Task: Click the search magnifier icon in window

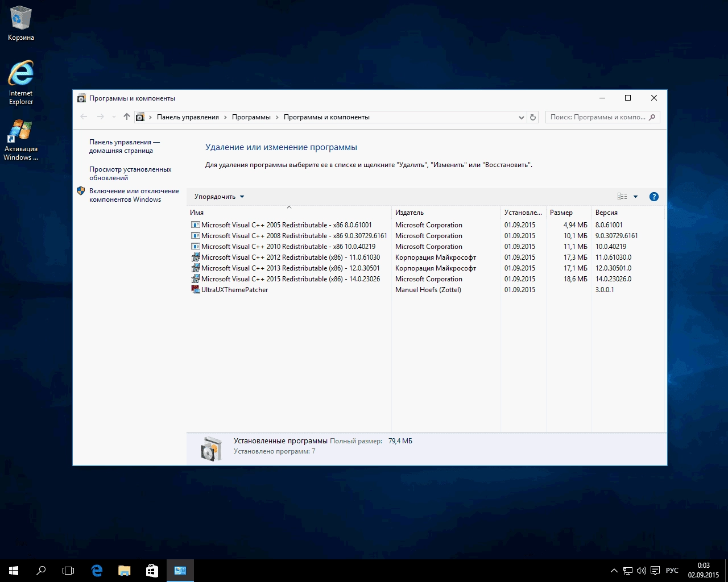Action: click(x=652, y=117)
